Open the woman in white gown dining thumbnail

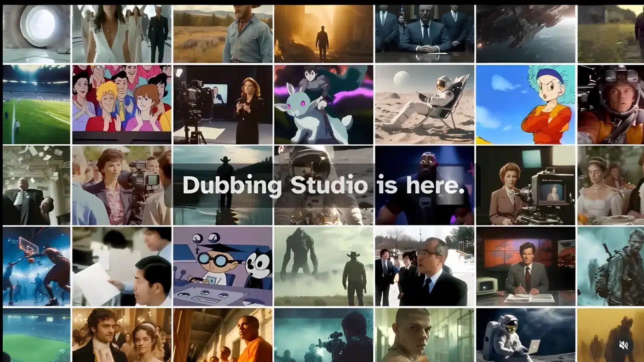pyautogui.click(x=611, y=186)
